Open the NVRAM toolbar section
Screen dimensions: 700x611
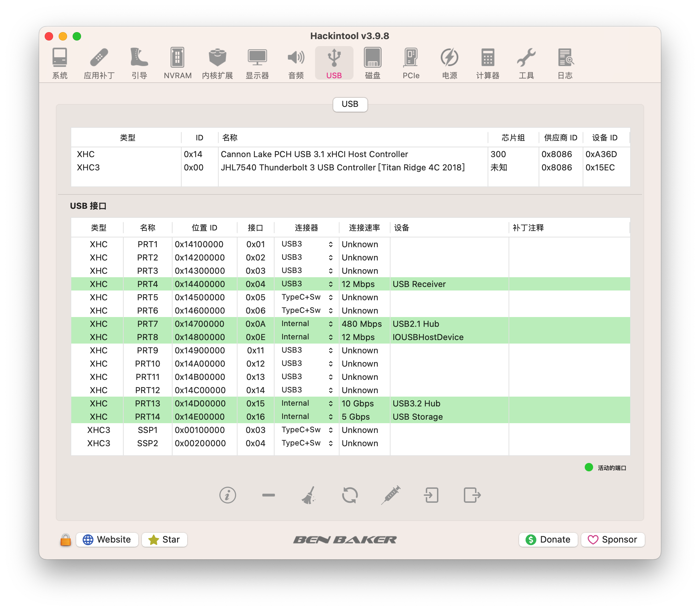[x=177, y=64]
